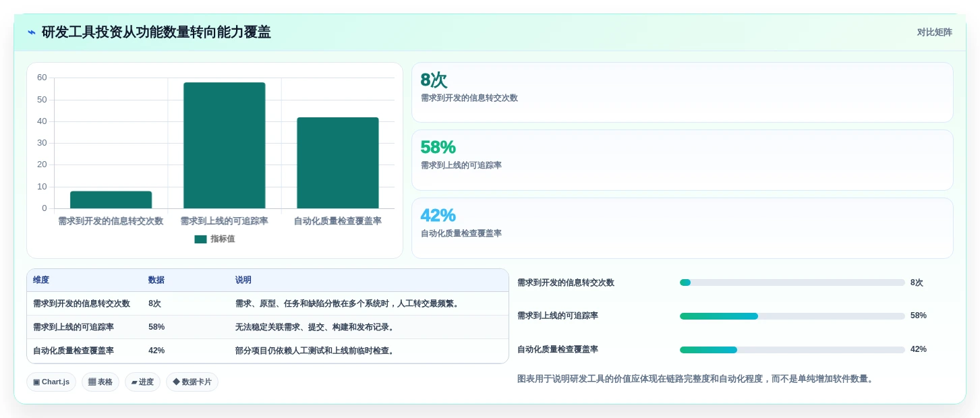Click progress label 需求到开发的信息转交次数
980x418 pixels.
coord(566,282)
